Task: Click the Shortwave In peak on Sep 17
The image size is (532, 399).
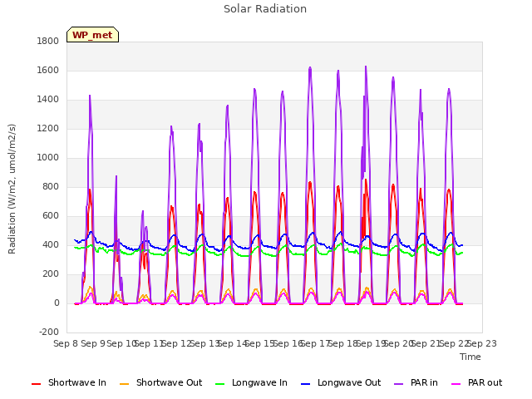Action: [x=310, y=183]
